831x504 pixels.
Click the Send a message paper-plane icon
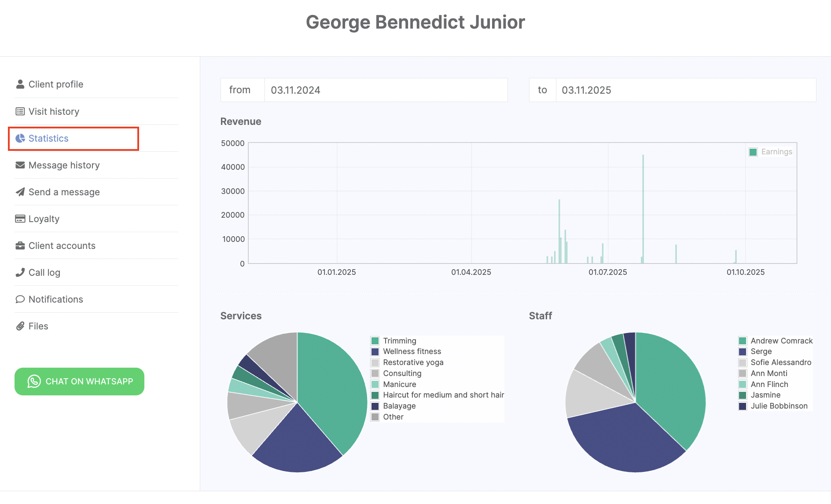20,192
